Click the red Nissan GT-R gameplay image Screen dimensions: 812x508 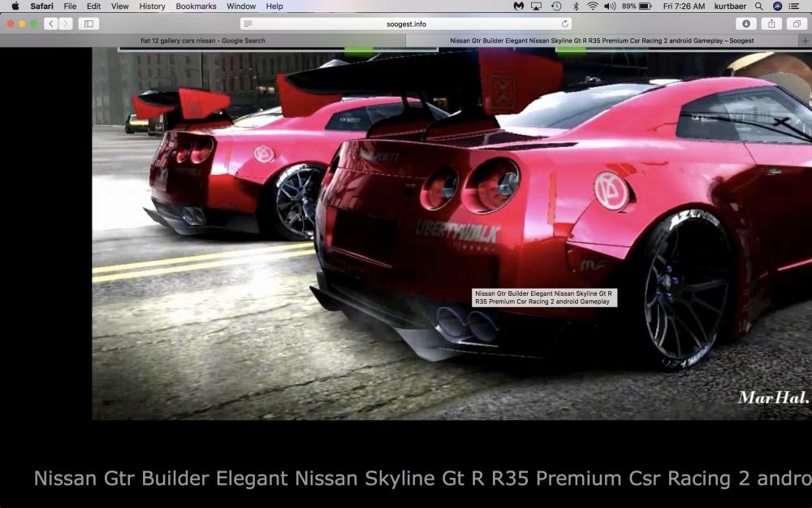[452, 234]
